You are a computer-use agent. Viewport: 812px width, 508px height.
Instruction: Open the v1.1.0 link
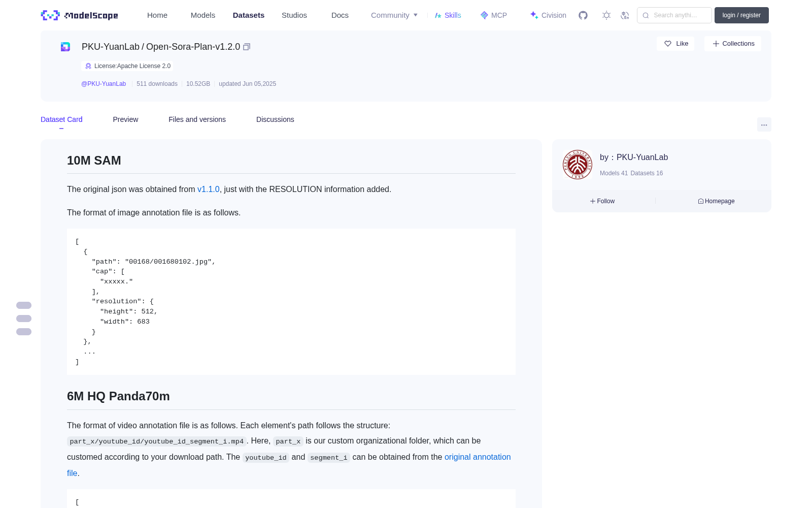208,189
